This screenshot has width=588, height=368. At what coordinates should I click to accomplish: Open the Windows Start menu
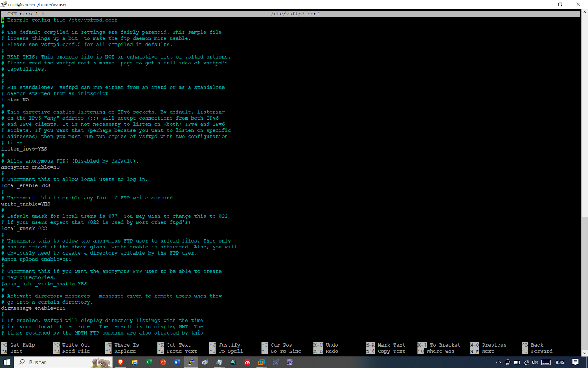click(7, 362)
